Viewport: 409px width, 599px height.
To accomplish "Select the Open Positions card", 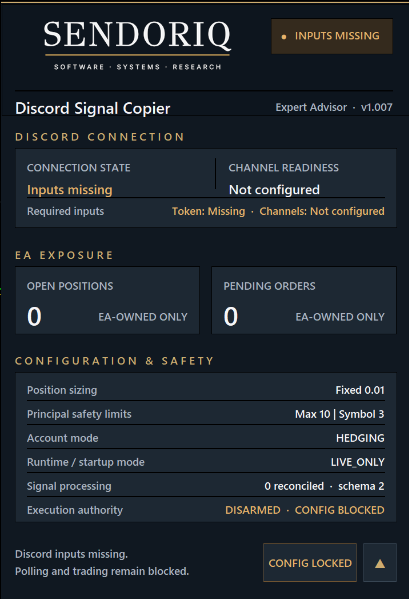I will [107, 300].
